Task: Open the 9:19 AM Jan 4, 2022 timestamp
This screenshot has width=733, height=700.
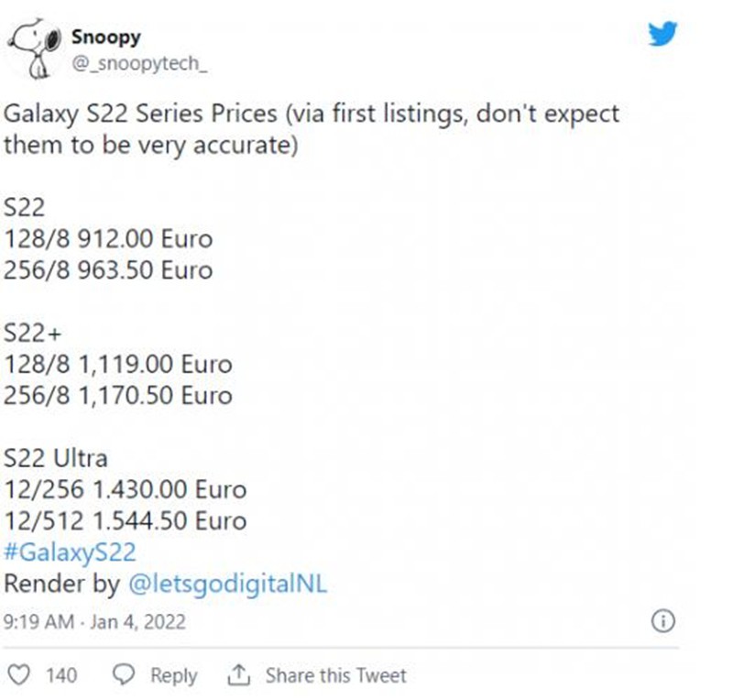Action: coord(95,622)
